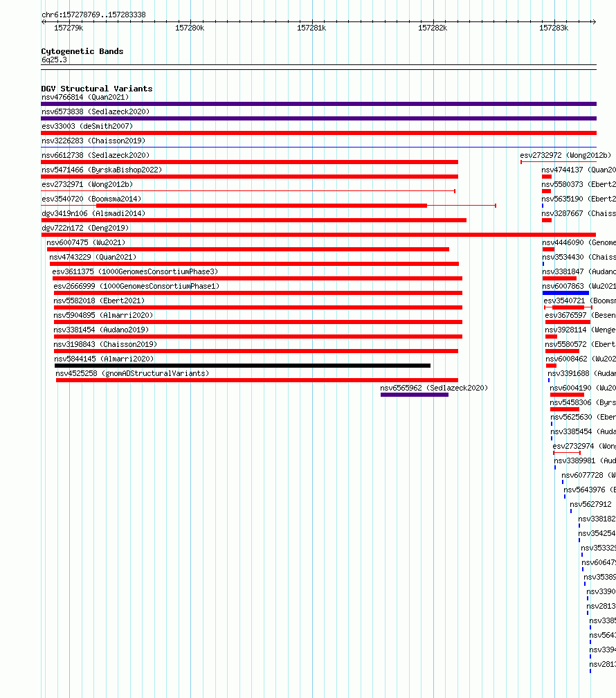Click the red bar under dgv722n172
Viewport: 616px width, 698px height.
pyautogui.click(x=318, y=235)
